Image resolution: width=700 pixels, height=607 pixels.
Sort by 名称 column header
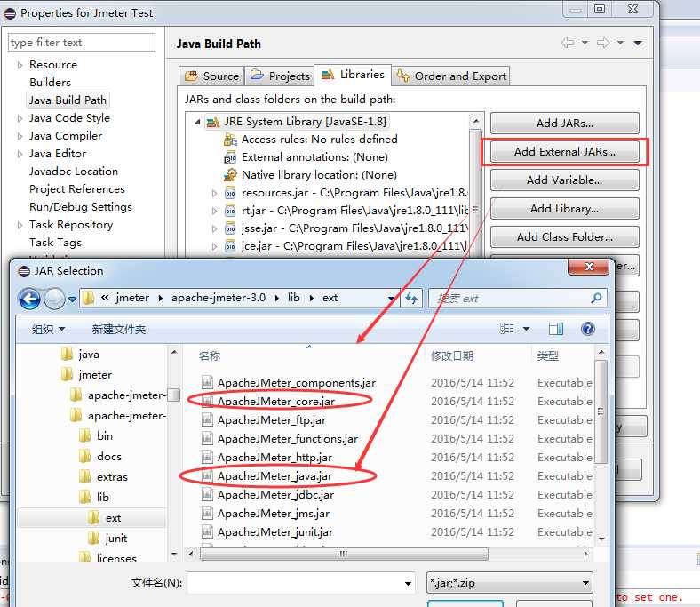pos(210,356)
